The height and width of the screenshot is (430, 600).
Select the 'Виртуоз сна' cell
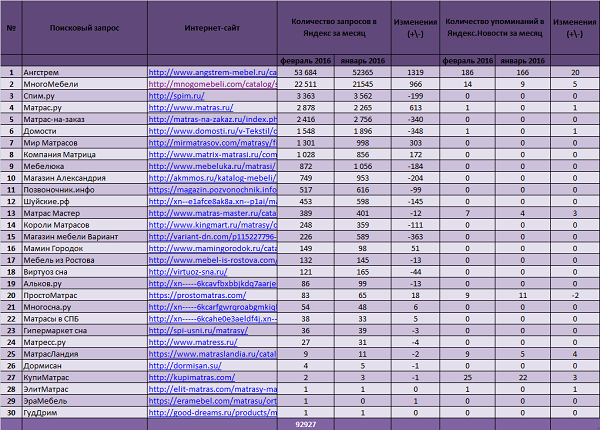pos(85,272)
